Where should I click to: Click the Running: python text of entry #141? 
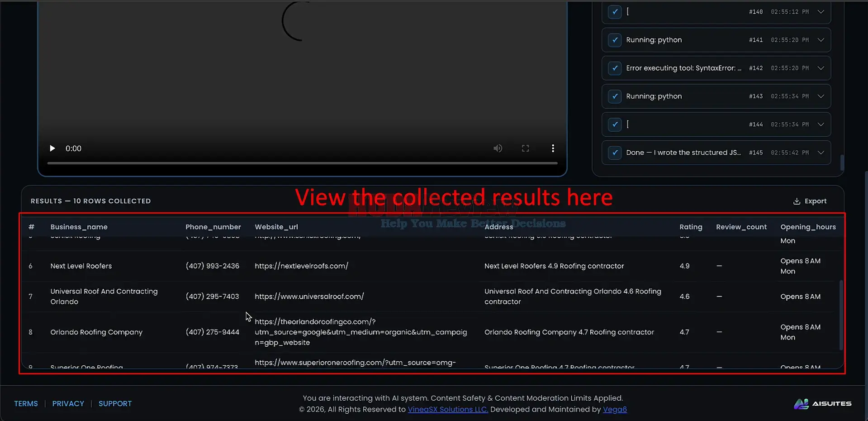pos(654,40)
